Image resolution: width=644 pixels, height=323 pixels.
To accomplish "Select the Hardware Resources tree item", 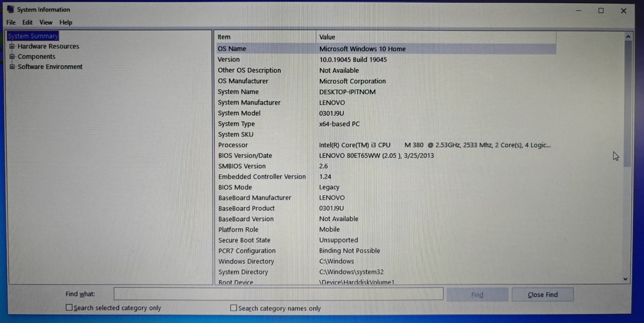I will (48, 46).
